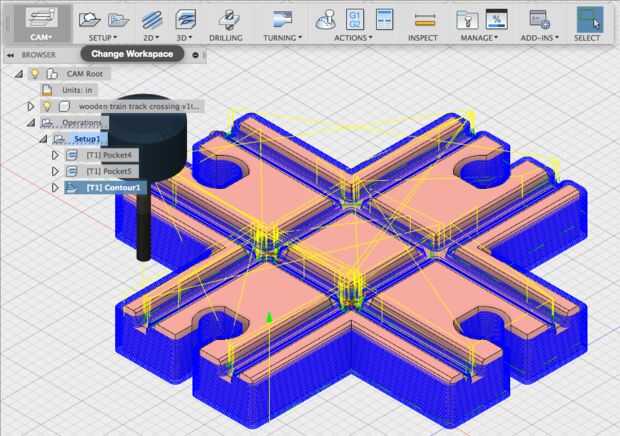620x436 pixels.
Task: Expand the [T1] Pocket4 operation
Action: (x=55, y=155)
